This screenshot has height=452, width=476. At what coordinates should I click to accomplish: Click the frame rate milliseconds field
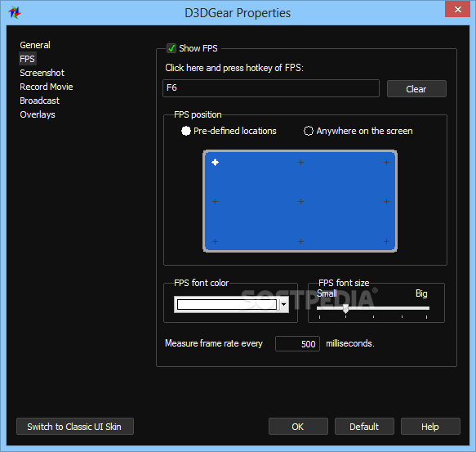pos(297,344)
